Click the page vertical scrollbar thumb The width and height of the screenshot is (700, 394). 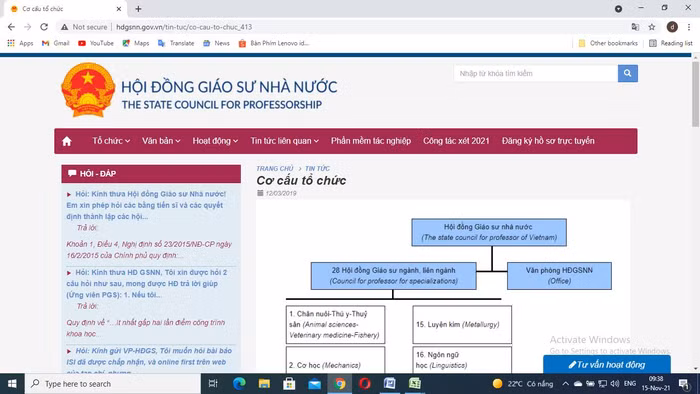point(696,94)
